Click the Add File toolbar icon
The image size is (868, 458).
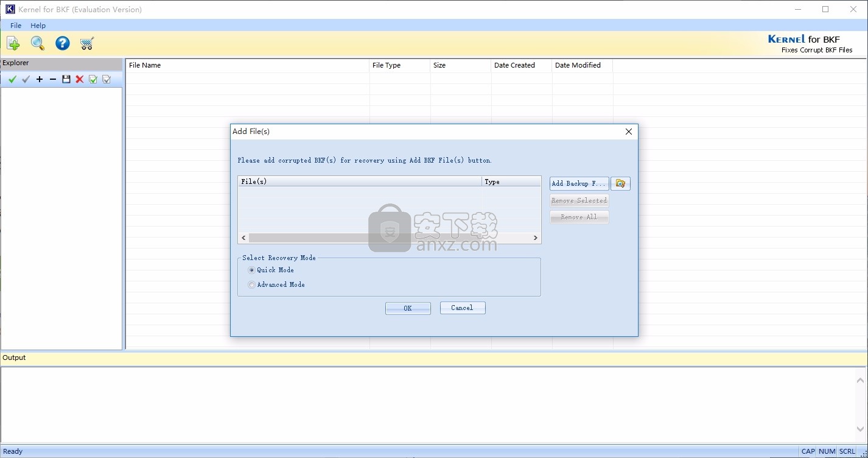[x=13, y=43]
